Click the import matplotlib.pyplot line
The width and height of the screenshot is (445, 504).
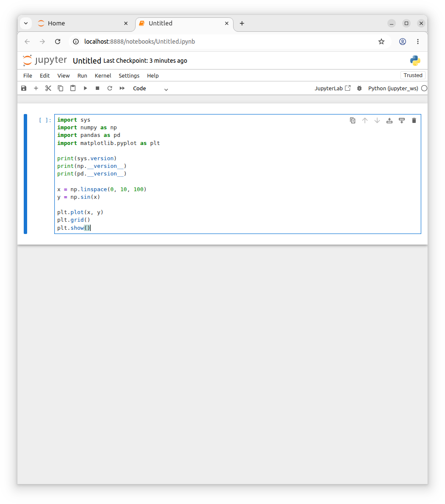[108, 143]
